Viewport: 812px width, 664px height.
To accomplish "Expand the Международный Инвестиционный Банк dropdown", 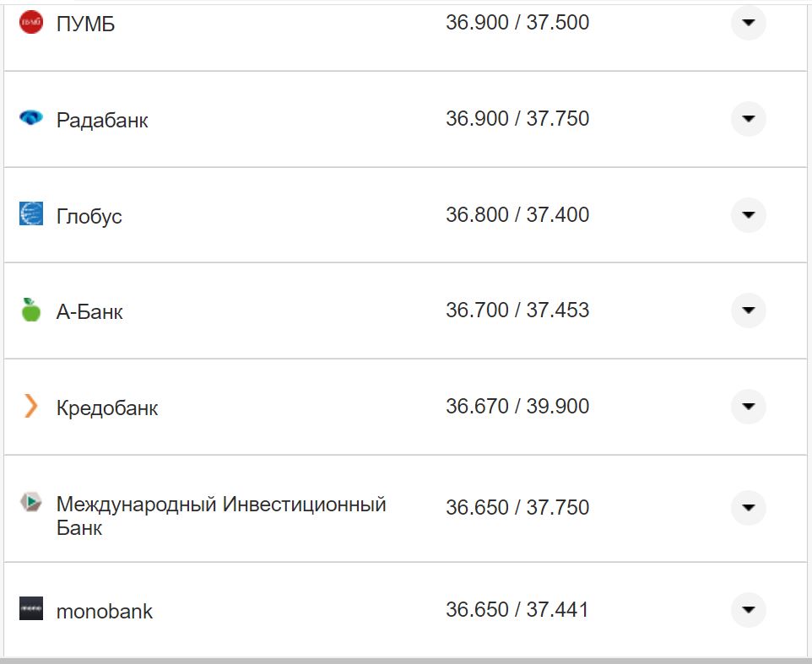I will point(748,507).
